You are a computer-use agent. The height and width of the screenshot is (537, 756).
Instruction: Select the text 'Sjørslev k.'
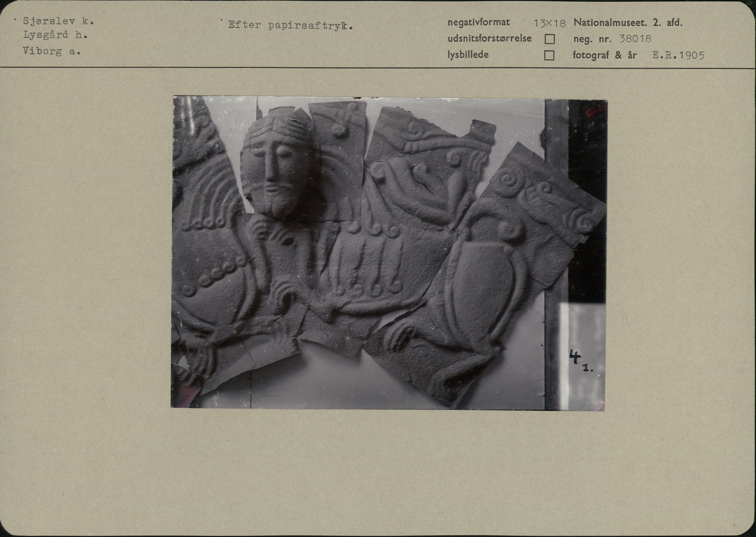coord(58,21)
